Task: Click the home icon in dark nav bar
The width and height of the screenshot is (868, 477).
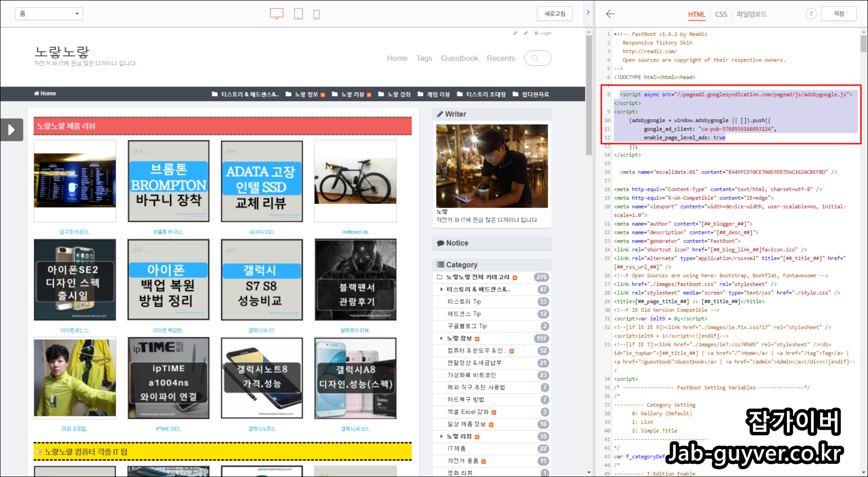Action: (37, 93)
